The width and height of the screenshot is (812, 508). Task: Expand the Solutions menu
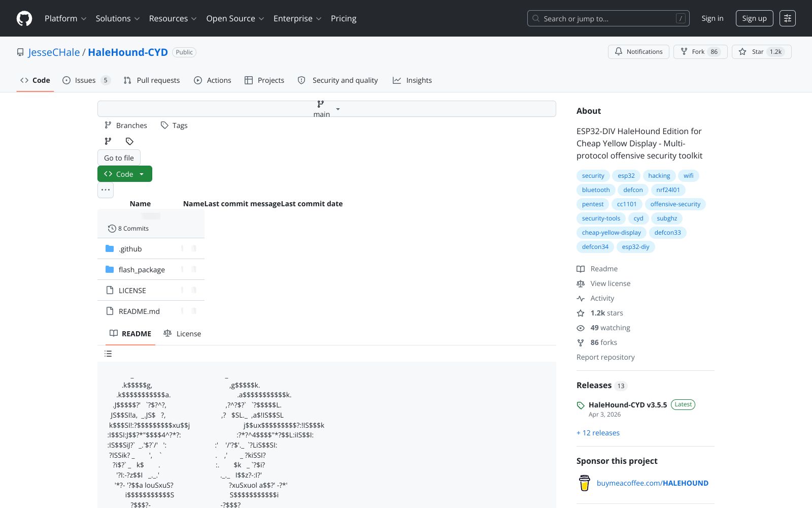[118, 18]
